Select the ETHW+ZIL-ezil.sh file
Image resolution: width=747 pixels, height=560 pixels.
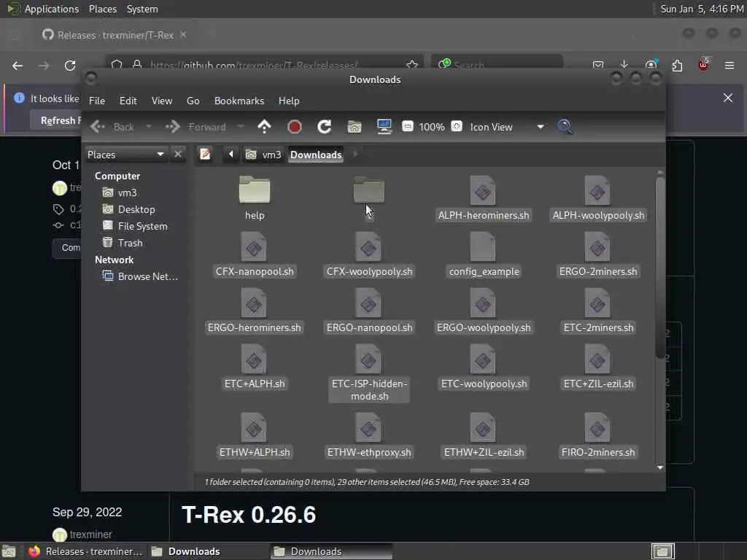point(484,435)
